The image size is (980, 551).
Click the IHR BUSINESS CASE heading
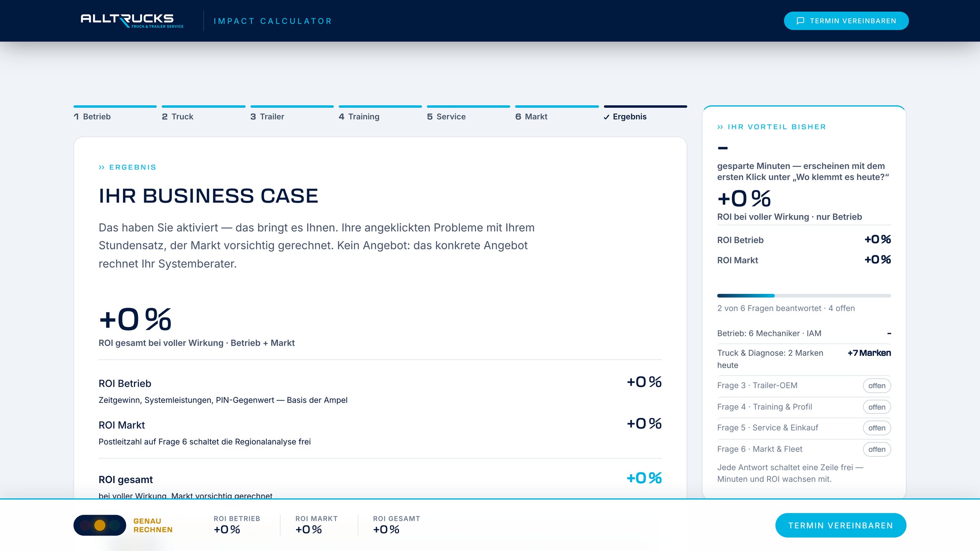click(x=208, y=196)
